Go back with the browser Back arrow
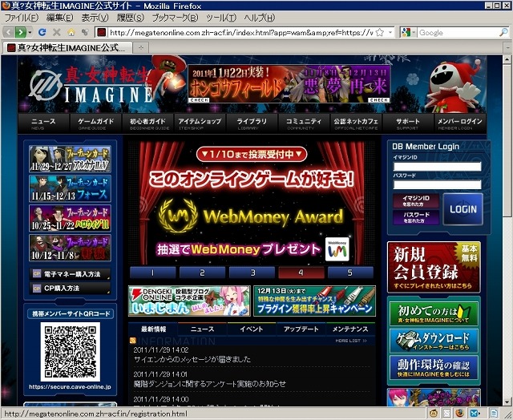The height and width of the screenshot is (420, 513). [x=9, y=32]
